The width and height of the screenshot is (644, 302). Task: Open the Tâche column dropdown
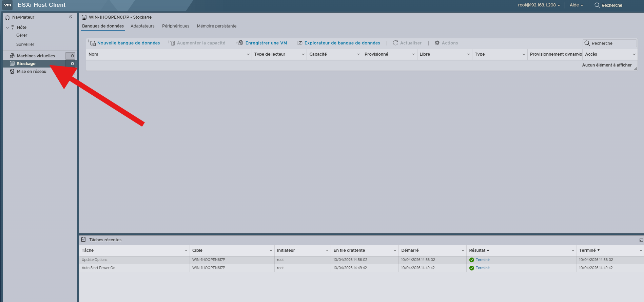coord(186,250)
